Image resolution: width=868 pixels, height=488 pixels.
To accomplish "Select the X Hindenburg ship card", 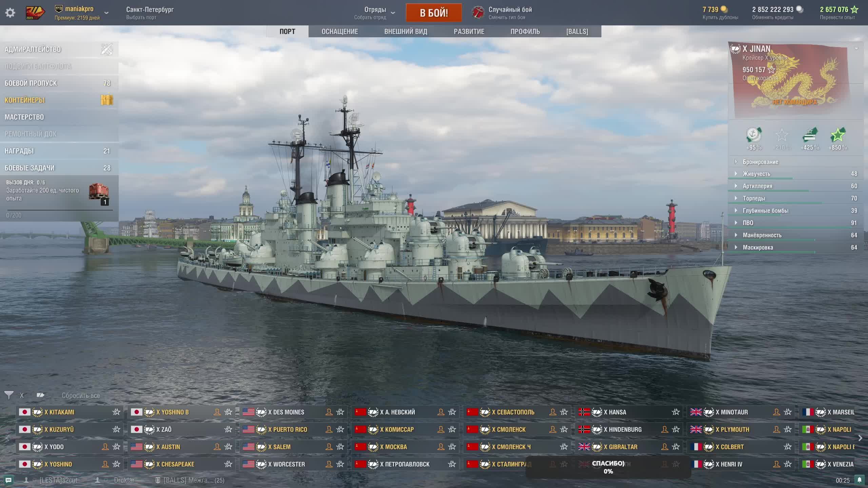I will click(629, 429).
